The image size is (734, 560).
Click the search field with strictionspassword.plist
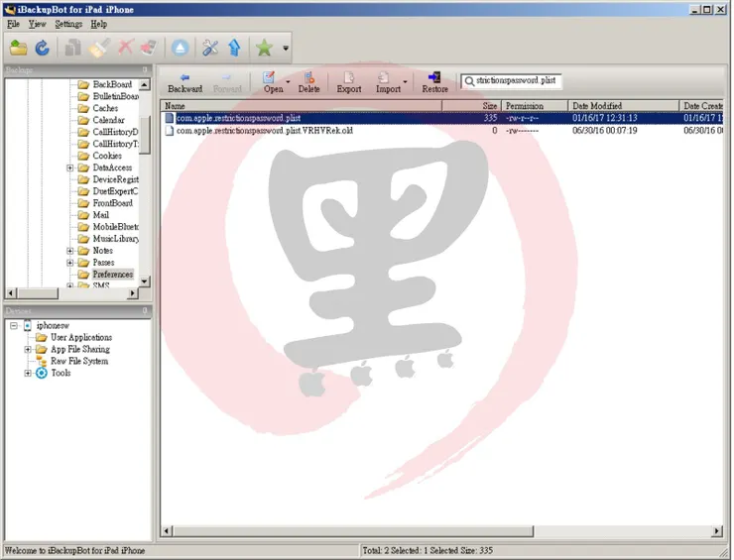(511, 81)
